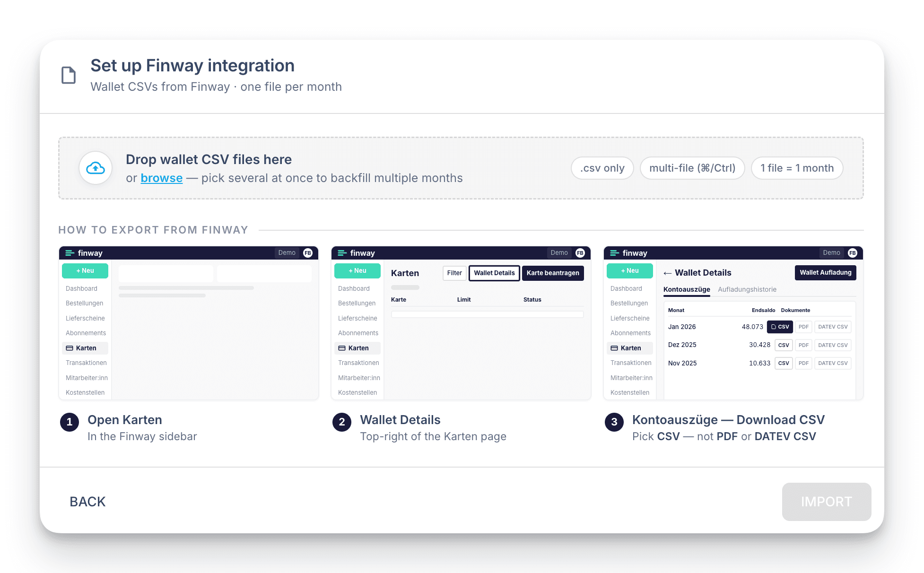Click the browse link to pick files
Screen dimensions: 924x573
click(x=162, y=178)
